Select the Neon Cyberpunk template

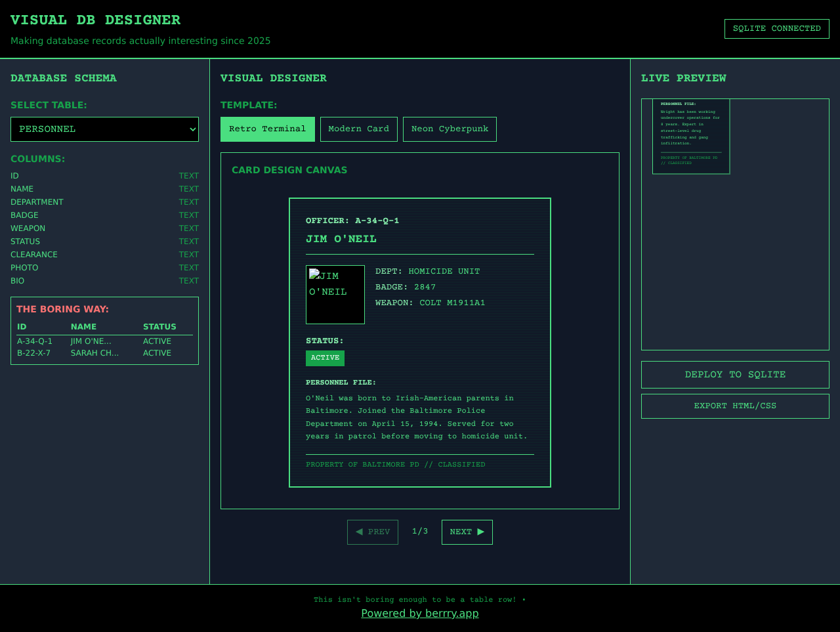point(450,129)
